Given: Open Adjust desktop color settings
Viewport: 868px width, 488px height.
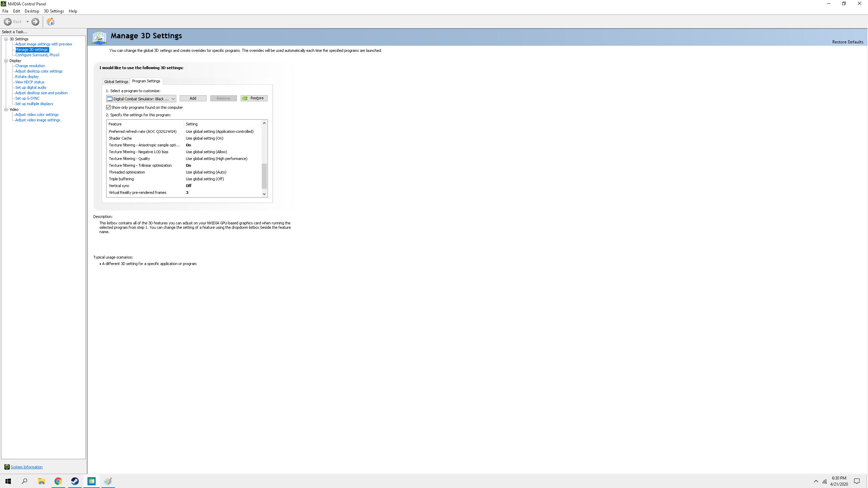Looking at the screenshot, I should pos(39,71).
